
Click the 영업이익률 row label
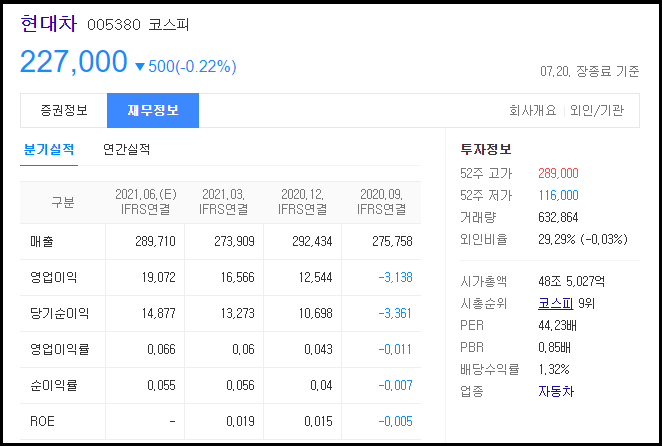click(x=59, y=349)
